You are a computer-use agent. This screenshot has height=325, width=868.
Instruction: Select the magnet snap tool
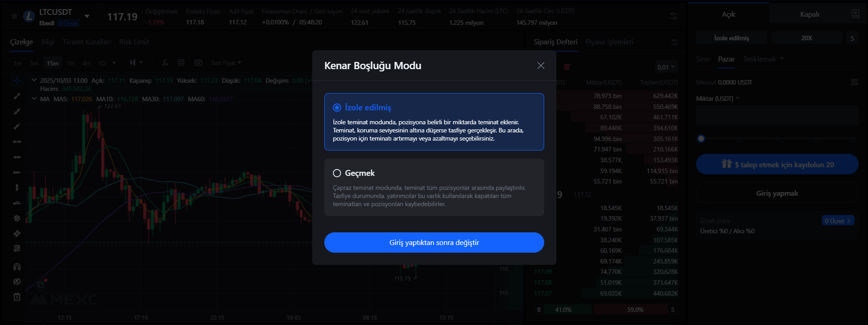coord(17,267)
